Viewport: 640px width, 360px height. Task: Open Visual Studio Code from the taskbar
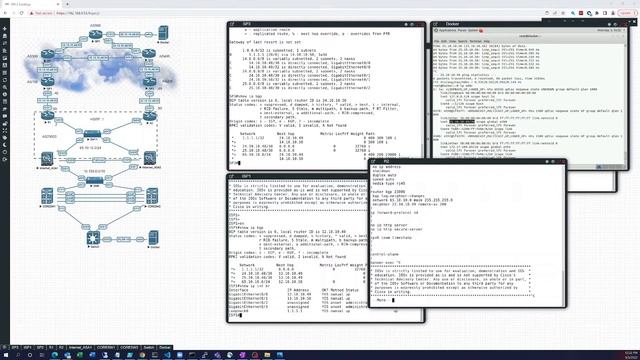click(167, 355)
